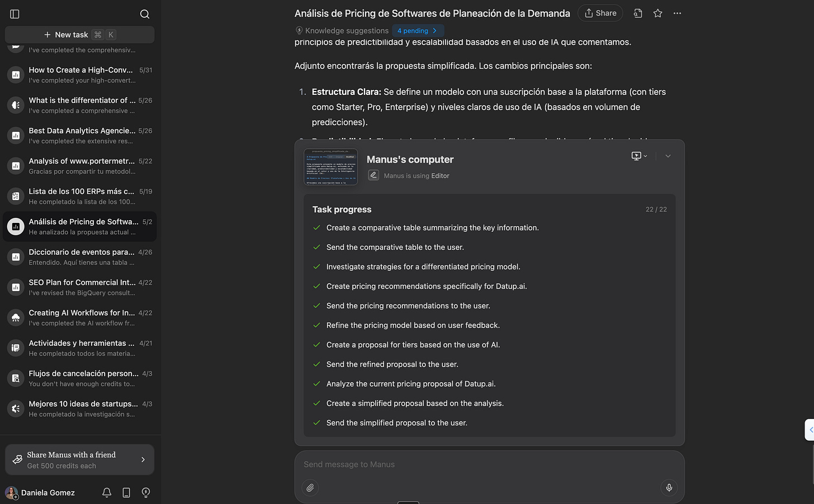Click the lightbulb icon in sidebar footer
Image resolution: width=814 pixels, height=504 pixels.
146,493
